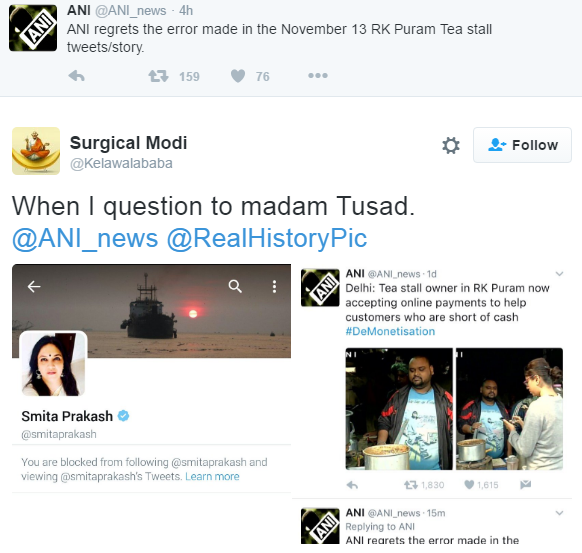This screenshot has height=553, width=582.
Task: Tap the back arrow on the profile header
Action: pyautogui.click(x=34, y=287)
